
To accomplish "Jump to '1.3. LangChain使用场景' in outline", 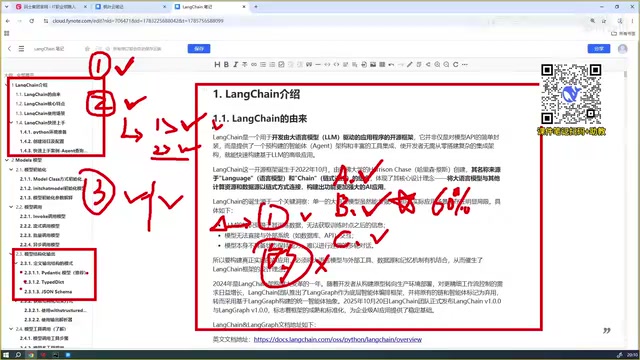I will 40,113.
